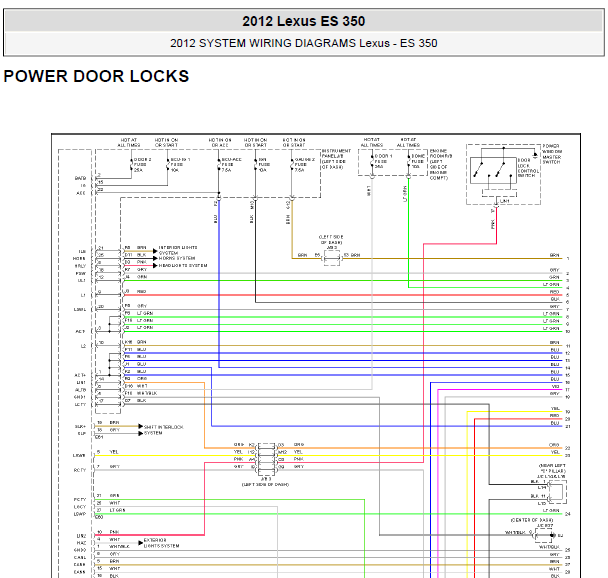The height and width of the screenshot is (578, 608).
Task: Click the "INSTRUMENT PANEL J/B" label
Action: tap(336, 153)
